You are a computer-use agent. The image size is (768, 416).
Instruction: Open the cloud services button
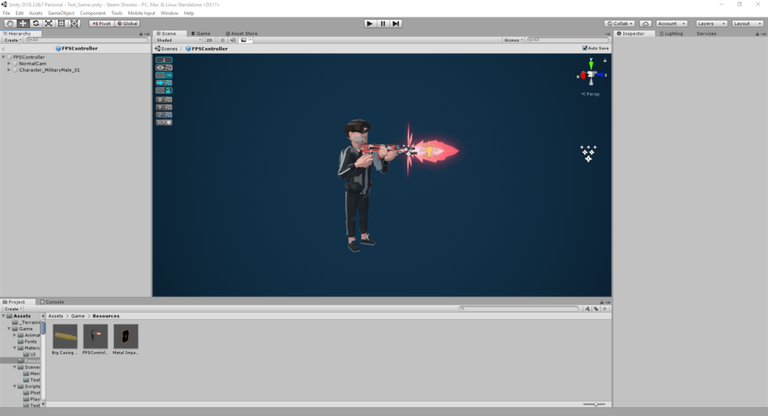click(x=646, y=24)
